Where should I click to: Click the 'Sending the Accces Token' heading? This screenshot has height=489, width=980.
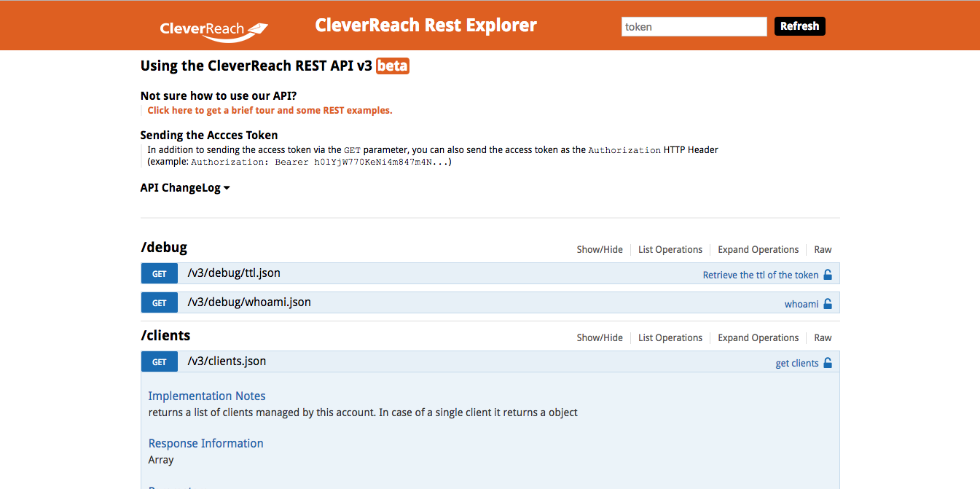pos(209,135)
